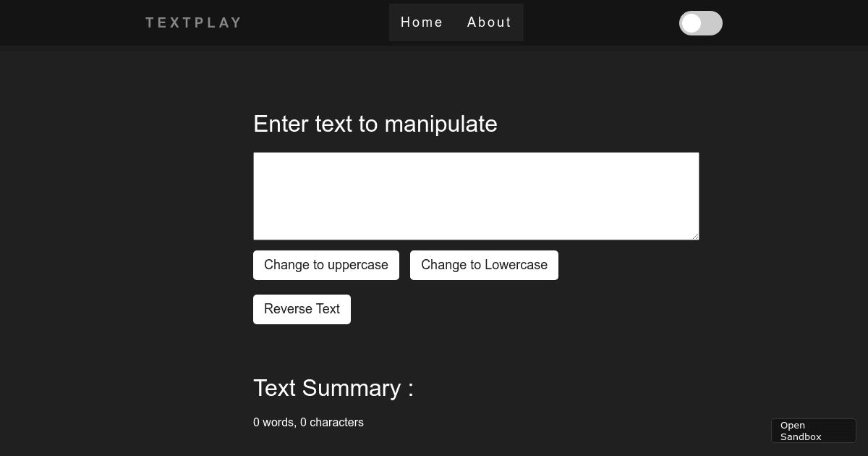Toggle the theme switch in the navbar
Screen dimensions: 868x456
point(700,22)
